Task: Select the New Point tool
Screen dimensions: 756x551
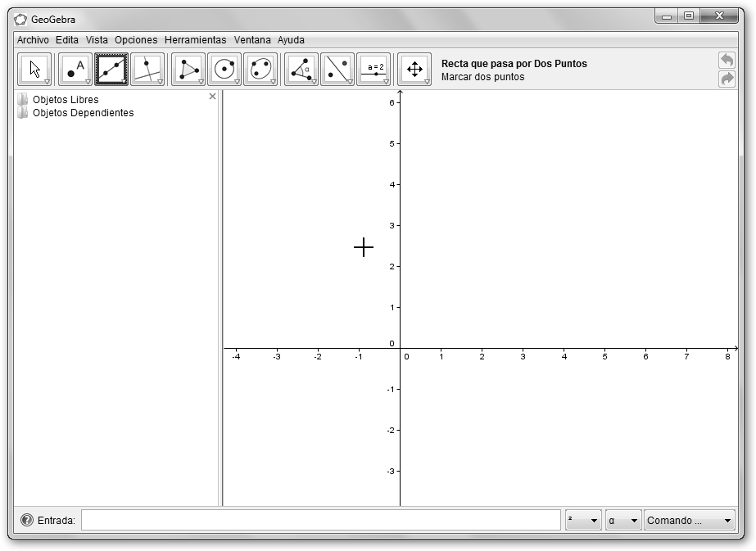Action: pos(75,70)
